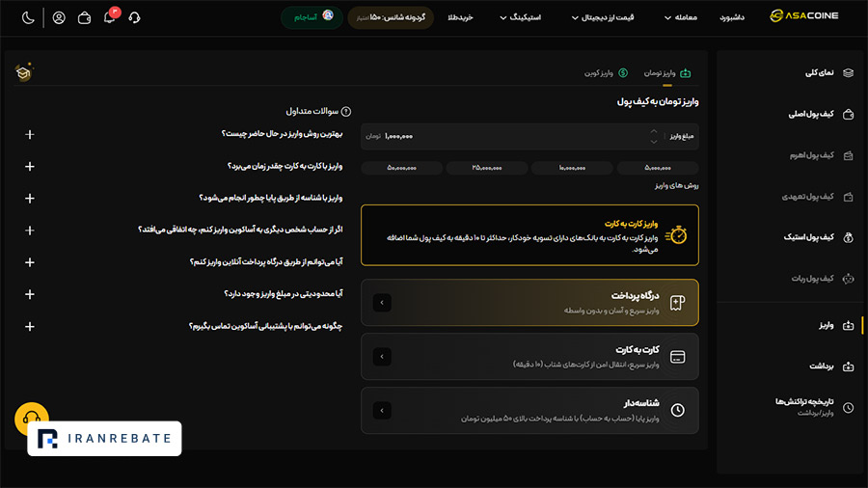868x488 pixels.
Task: Click the واریز کارت به کارت notice box
Action: point(529,235)
